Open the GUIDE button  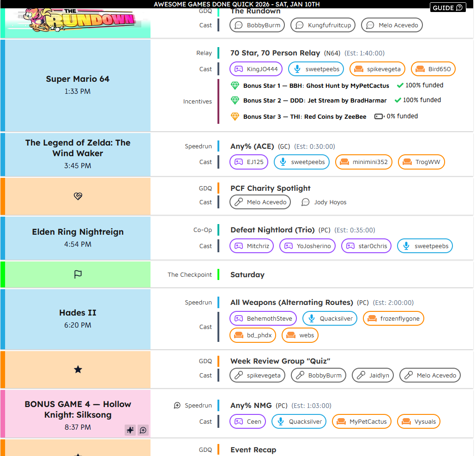(x=448, y=7)
